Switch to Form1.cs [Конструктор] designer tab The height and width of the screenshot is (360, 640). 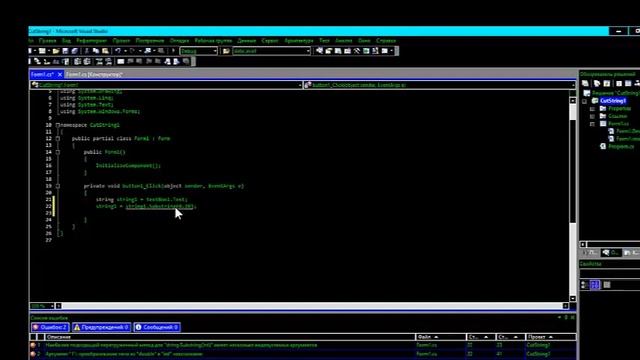94,75
